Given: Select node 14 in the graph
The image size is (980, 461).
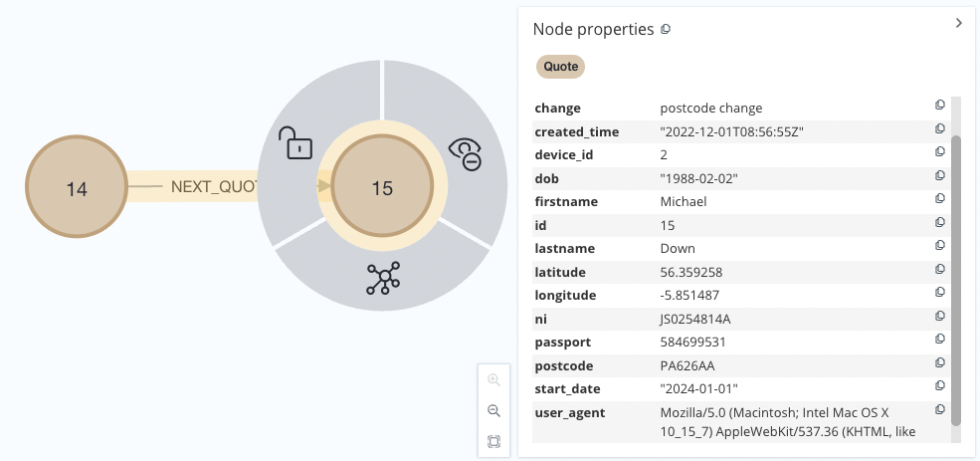Looking at the screenshot, I should point(77,188).
